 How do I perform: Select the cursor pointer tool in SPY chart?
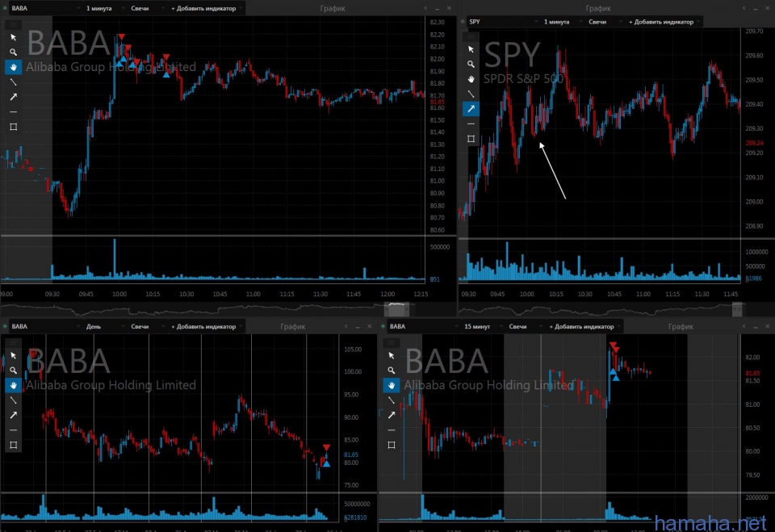(x=471, y=49)
